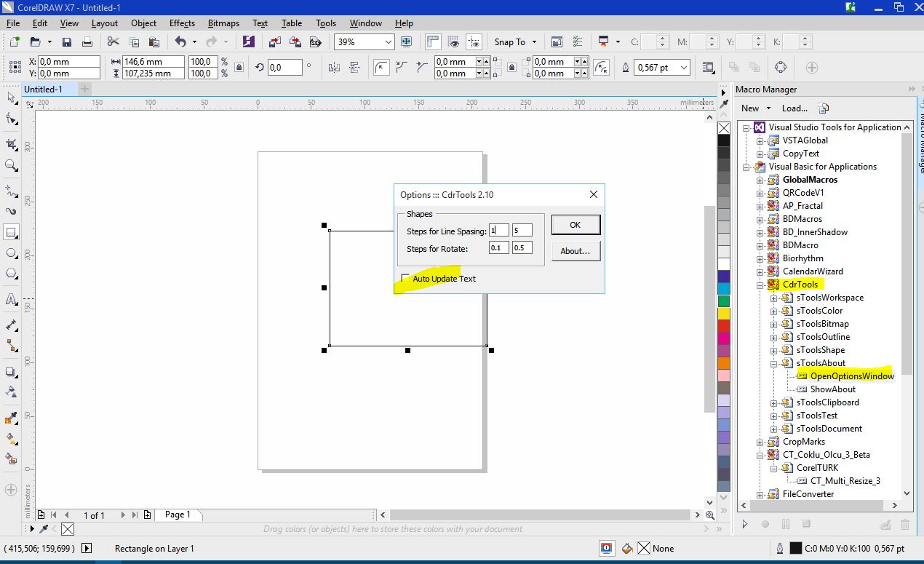Click the Publish to PDF icon
This screenshot has height=564, width=924.
click(x=314, y=42)
